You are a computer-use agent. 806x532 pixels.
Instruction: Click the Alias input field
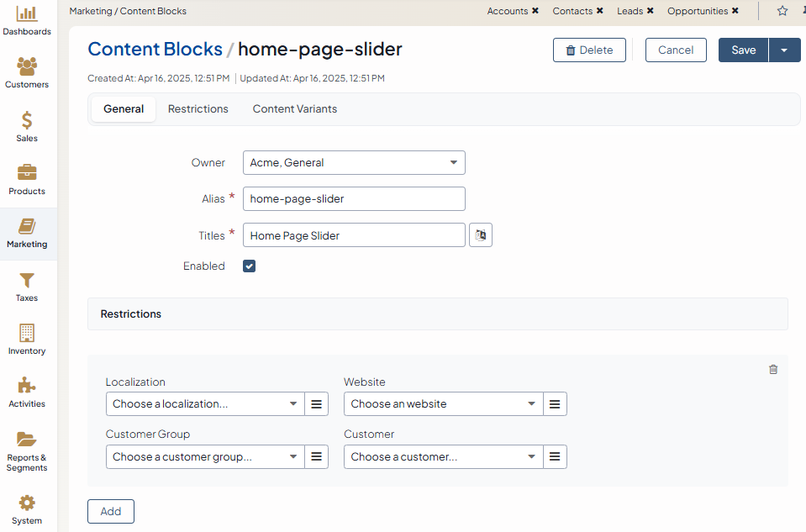354,199
